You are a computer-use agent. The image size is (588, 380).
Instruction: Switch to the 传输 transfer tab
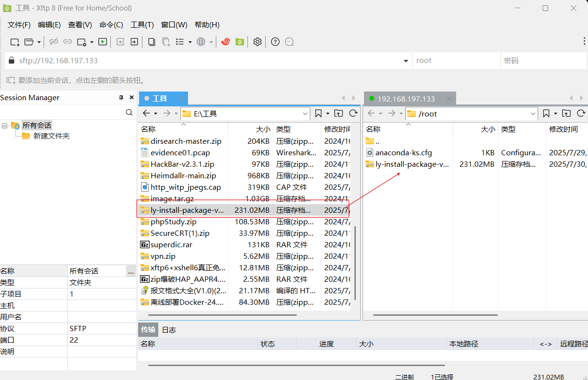148,330
